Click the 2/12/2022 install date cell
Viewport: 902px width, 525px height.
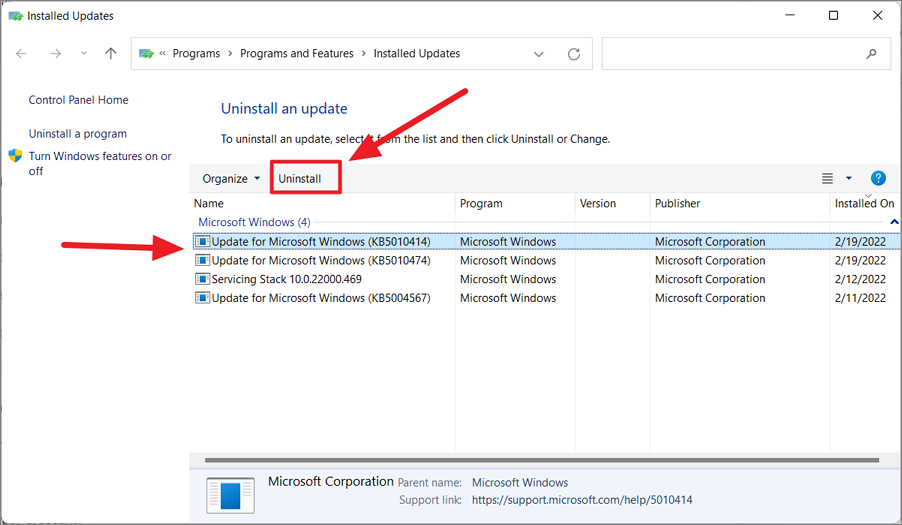860,279
